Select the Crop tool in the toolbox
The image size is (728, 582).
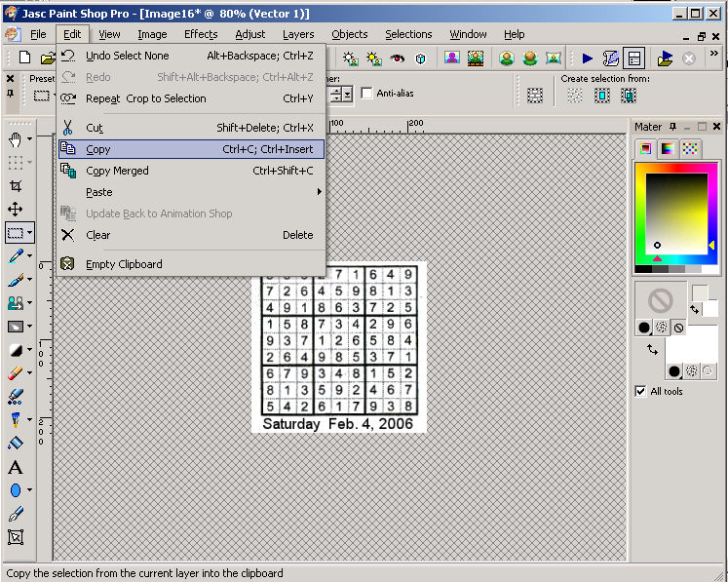(x=16, y=185)
